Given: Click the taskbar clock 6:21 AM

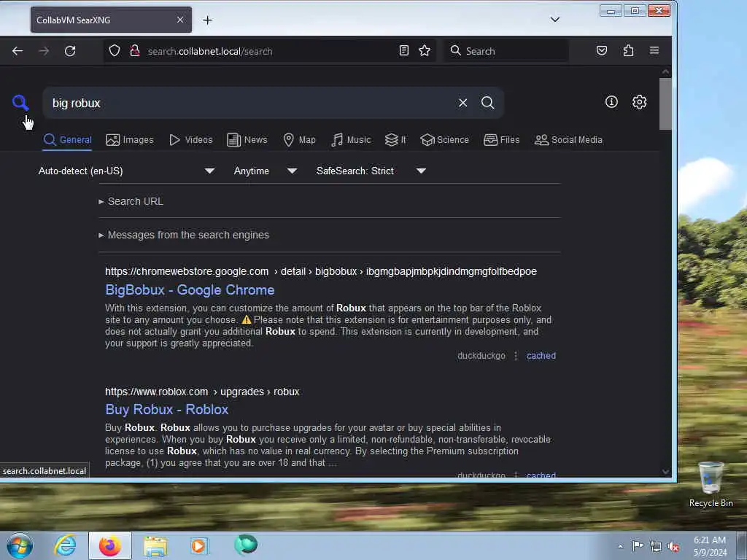Looking at the screenshot, I should [x=709, y=540].
